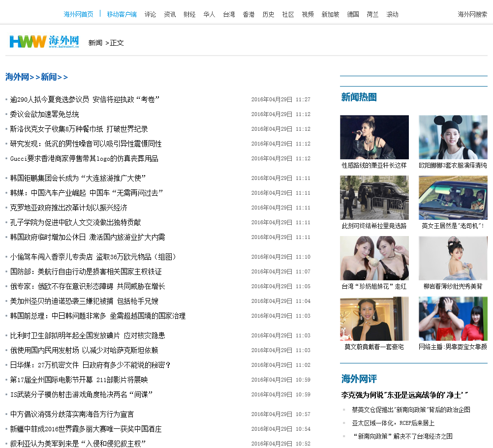Open 叙利亚认为美军到来 headline
Viewport: 493px width, 448px height.
(x=78, y=444)
